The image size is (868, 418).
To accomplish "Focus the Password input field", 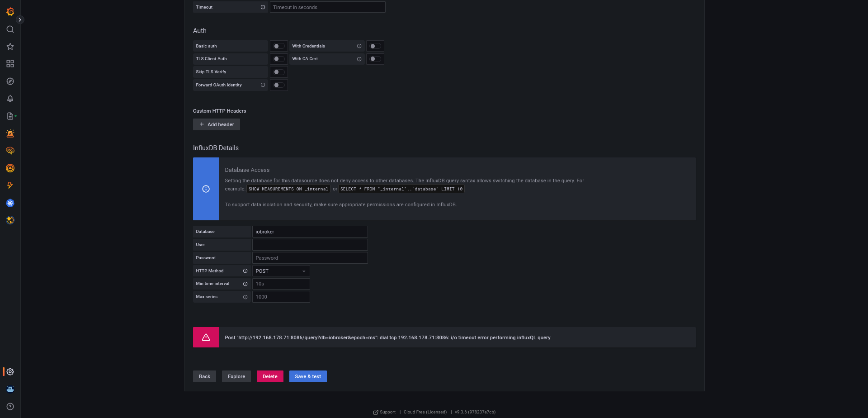I will [x=310, y=258].
